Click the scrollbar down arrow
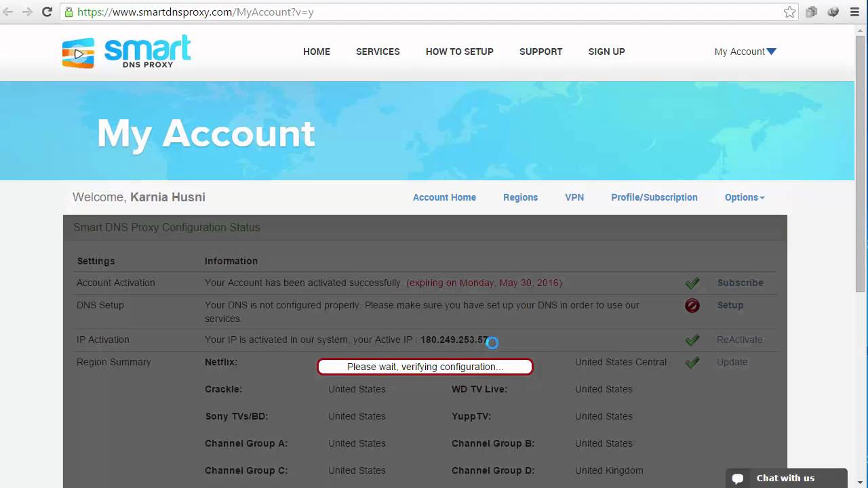 pyautogui.click(x=861, y=483)
